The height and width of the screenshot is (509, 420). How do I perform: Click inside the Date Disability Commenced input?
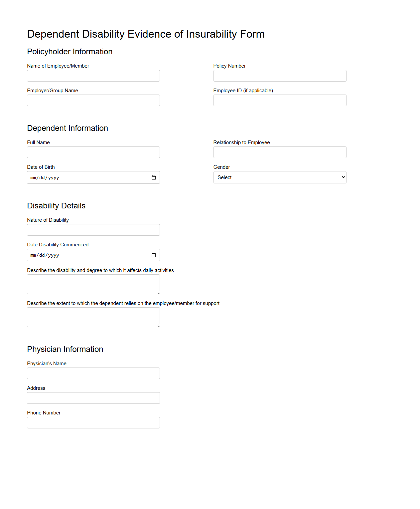coord(83,255)
